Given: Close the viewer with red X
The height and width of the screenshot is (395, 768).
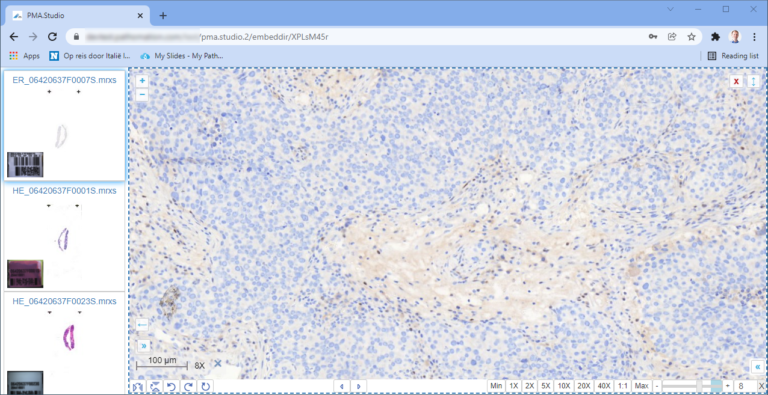Looking at the screenshot, I should point(736,82).
